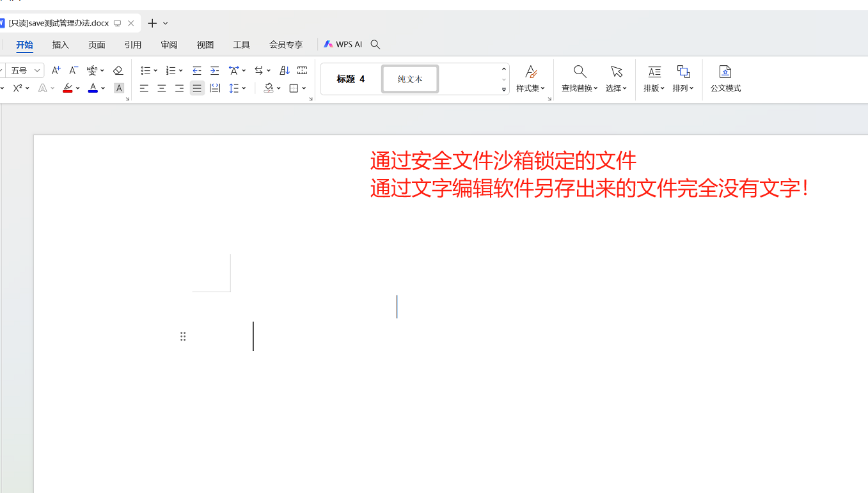Click the sort icon in paragraph group
Screen dimensions: 868x493
pyautogui.click(x=285, y=70)
